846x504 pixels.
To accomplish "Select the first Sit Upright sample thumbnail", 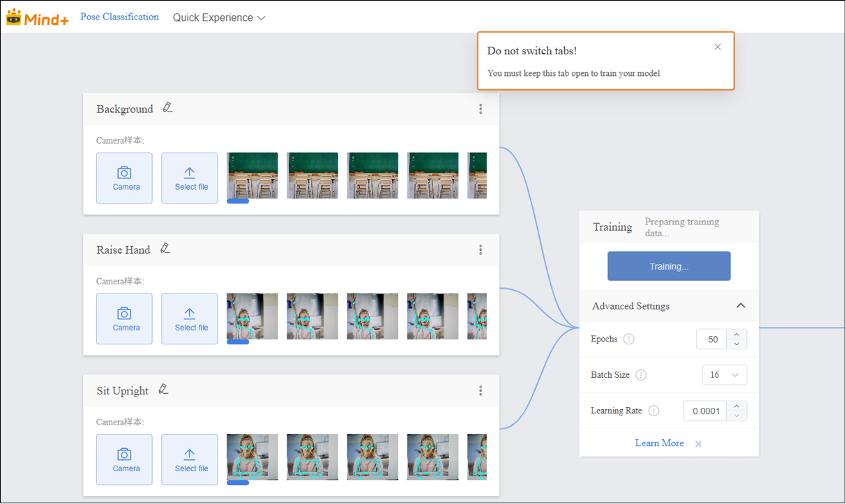I will 252,457.
